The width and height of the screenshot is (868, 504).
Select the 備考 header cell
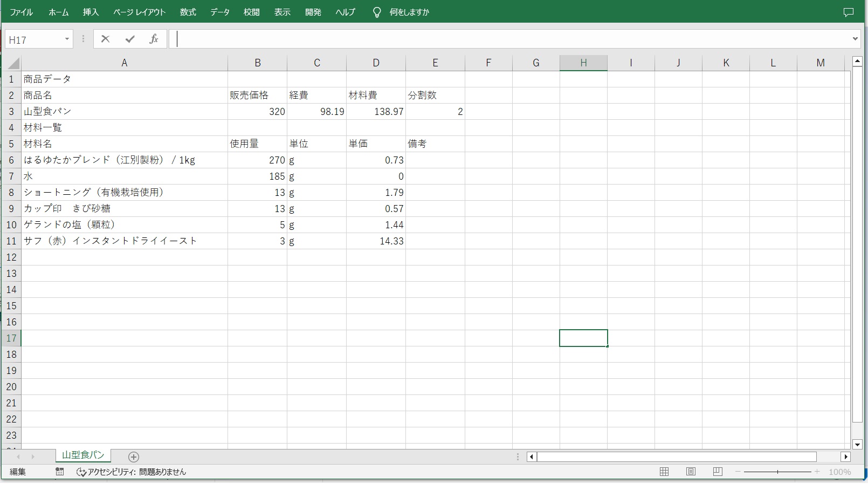coord(435,144)
